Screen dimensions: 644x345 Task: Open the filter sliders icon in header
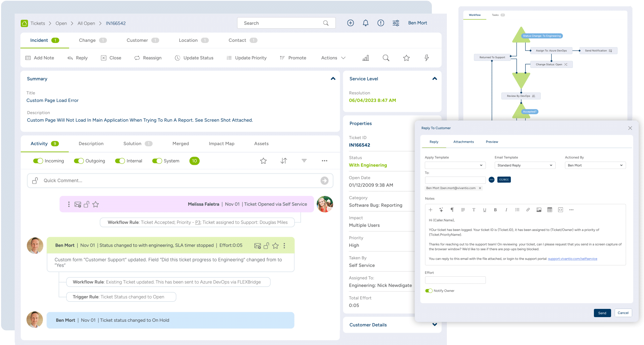[x=396, y=23]
